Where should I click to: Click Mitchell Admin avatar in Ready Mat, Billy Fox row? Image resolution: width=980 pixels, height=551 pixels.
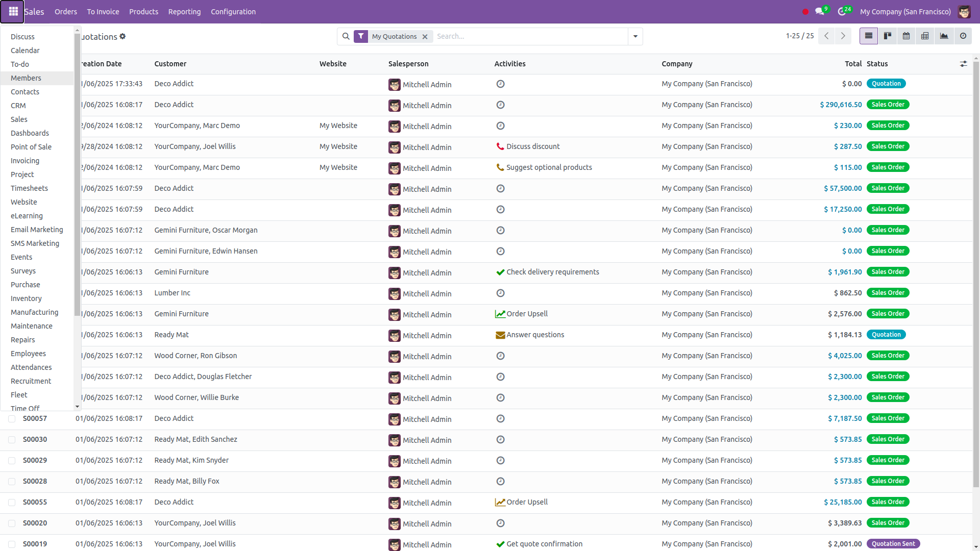[x=395, y=482]
